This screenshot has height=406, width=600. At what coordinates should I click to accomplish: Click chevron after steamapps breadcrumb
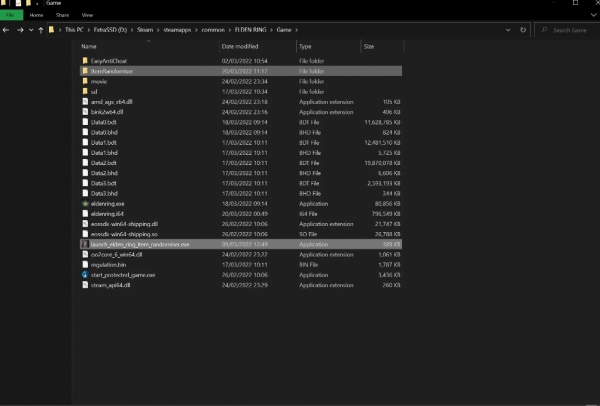196,30
